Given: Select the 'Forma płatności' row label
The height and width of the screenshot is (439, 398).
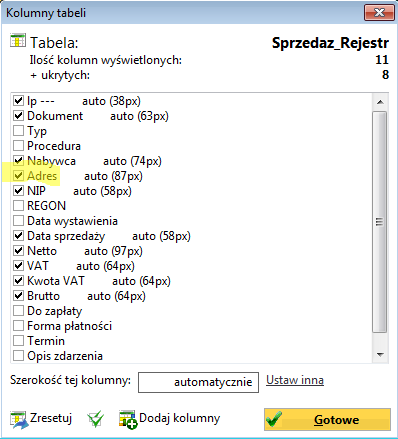Looking at the screenshot, I should pos(69,326).
